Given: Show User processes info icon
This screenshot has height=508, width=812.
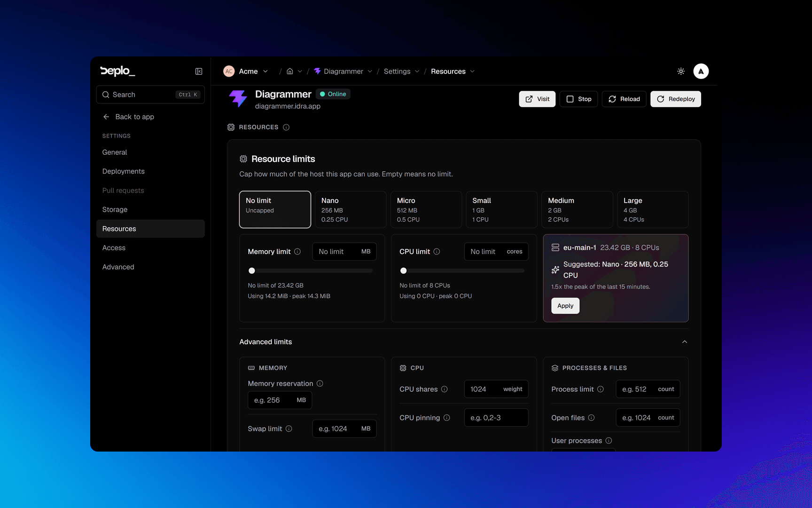Looking at the screenshot, I should coord(609,441).
